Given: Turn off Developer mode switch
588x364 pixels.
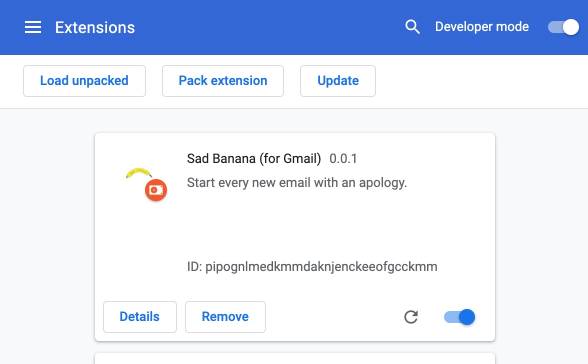Looking at the screenshot, I should tap(563, 27).
